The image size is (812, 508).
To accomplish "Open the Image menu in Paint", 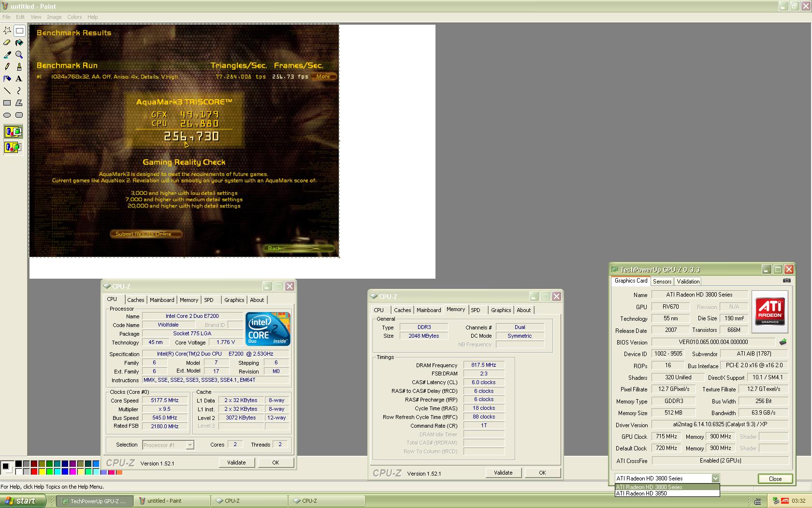I will [54, 17].
